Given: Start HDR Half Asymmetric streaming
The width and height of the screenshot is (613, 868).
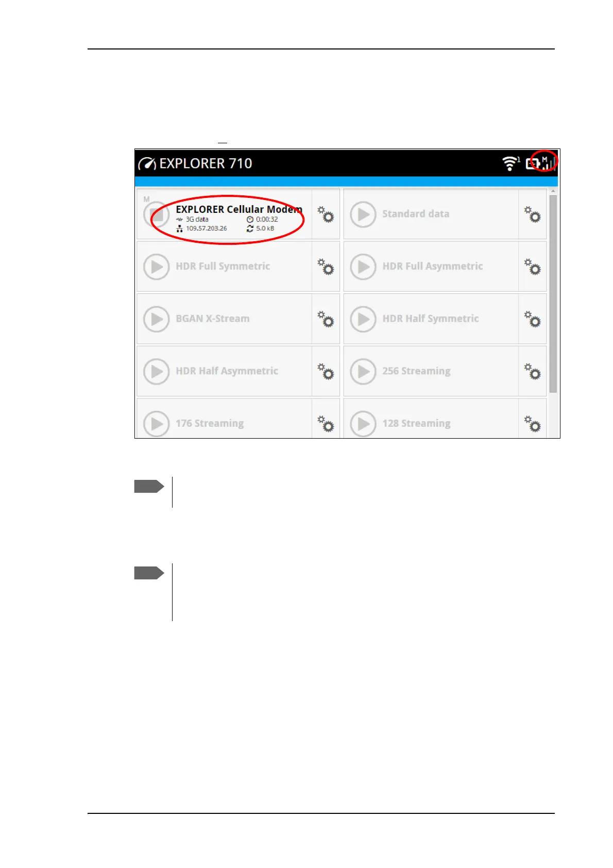Looking at the screenshot, I should pos(156,372).
